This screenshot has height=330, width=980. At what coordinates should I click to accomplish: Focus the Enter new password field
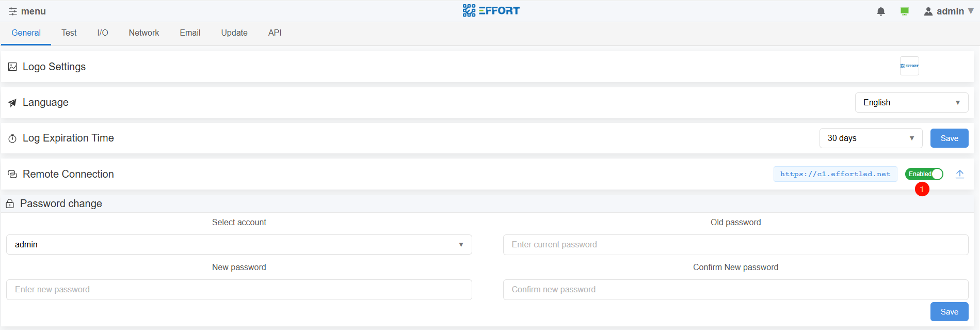pyautogui.click(x=239, y=289)
